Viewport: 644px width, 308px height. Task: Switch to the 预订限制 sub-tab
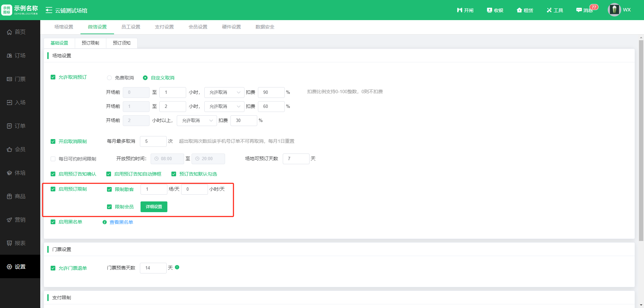coord(91,43)
